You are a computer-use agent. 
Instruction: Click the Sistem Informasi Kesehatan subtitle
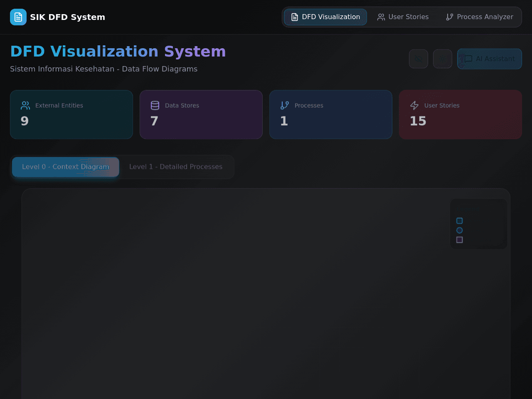(x=103, y=69)
